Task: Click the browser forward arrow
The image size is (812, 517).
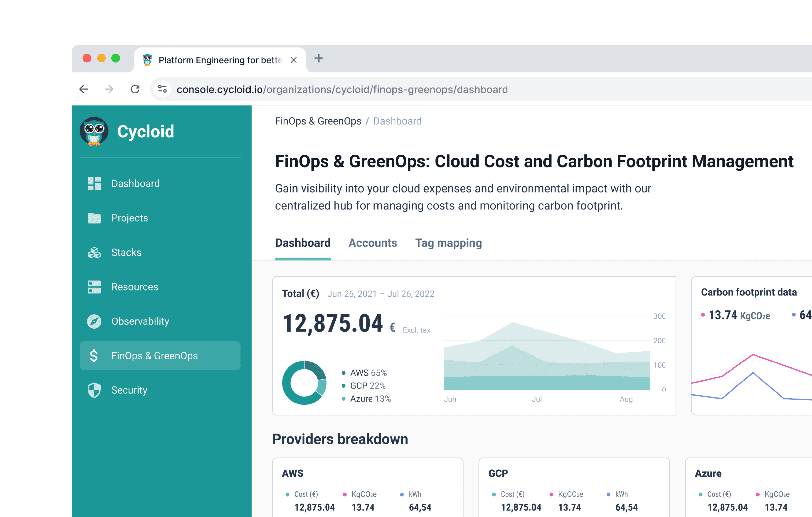Action: tap(109, 89)
